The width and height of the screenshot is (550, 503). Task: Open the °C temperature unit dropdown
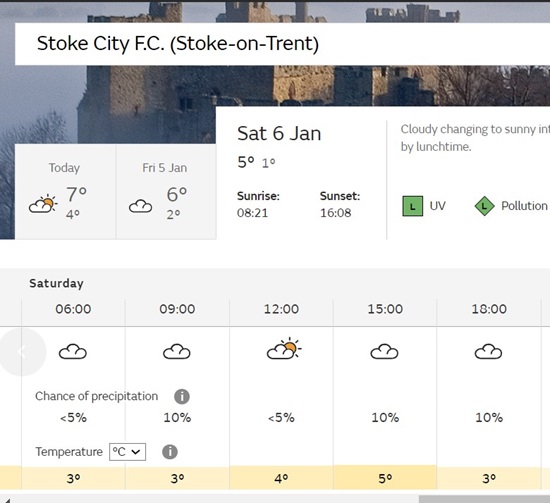click(x=127, y=452)
